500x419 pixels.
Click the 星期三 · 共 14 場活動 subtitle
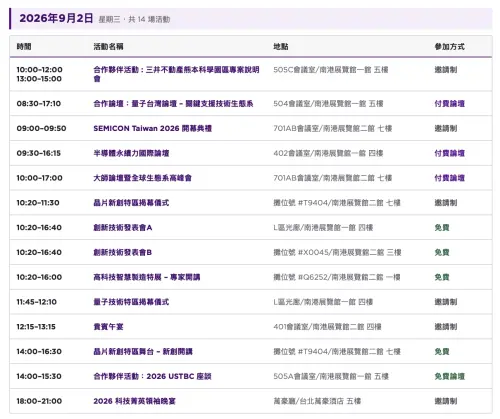134,19
